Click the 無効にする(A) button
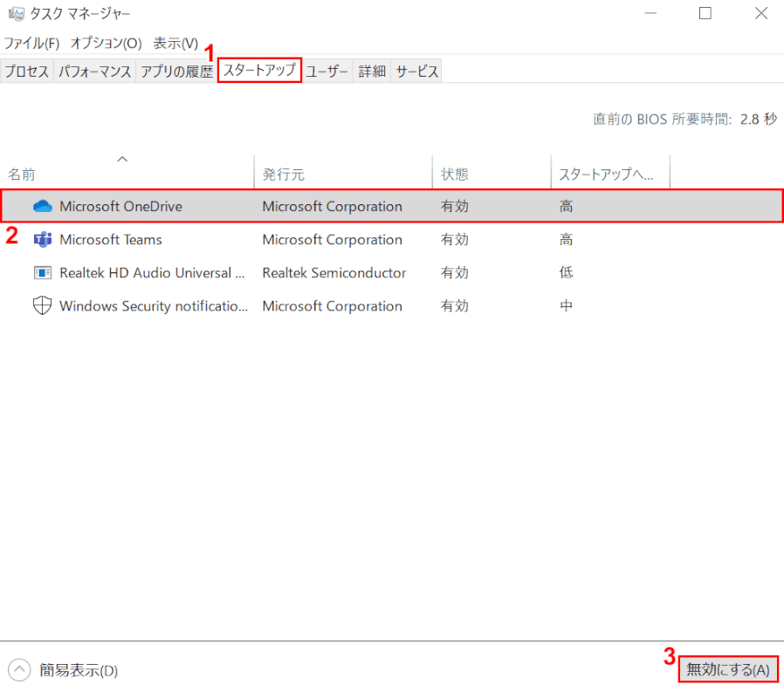Viewport: 784px width, 698px height. click(728, 669)
